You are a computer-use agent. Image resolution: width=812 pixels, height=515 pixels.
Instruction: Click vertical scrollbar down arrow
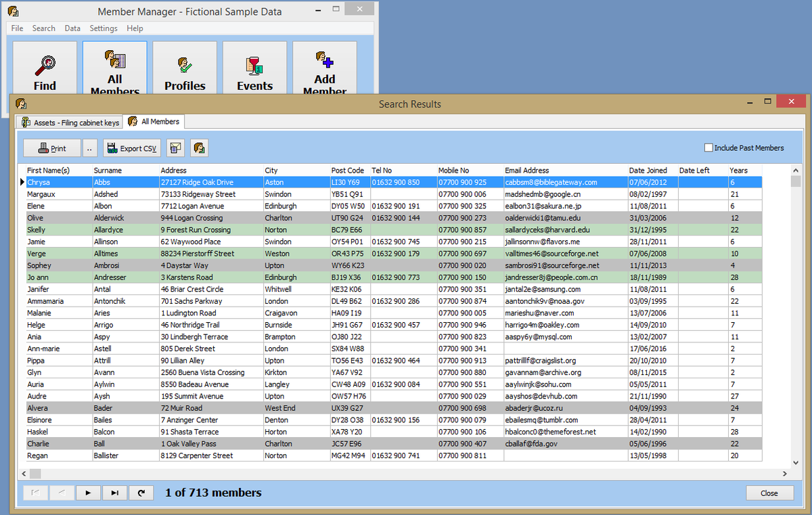(795, 463)
